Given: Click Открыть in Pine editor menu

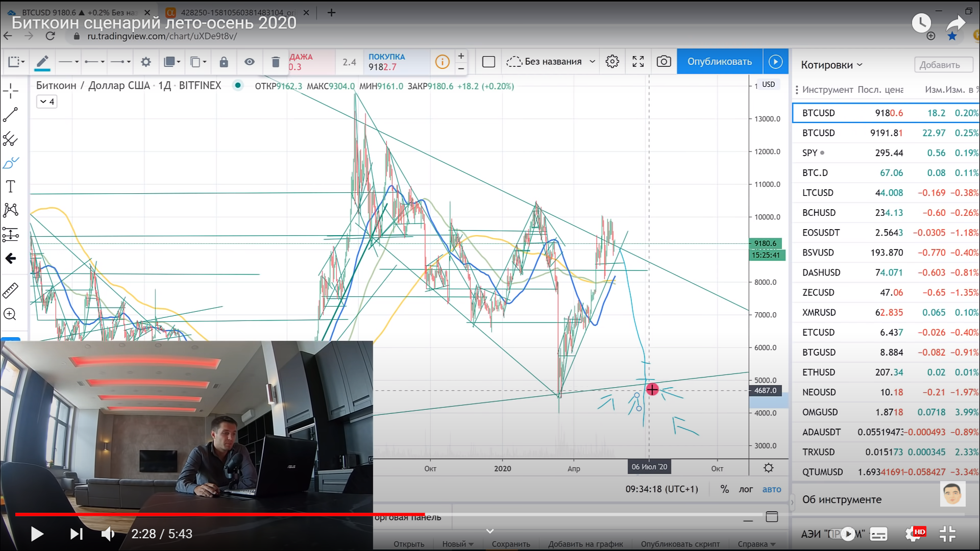Looking at the screenshot, I should pos(409,544).
